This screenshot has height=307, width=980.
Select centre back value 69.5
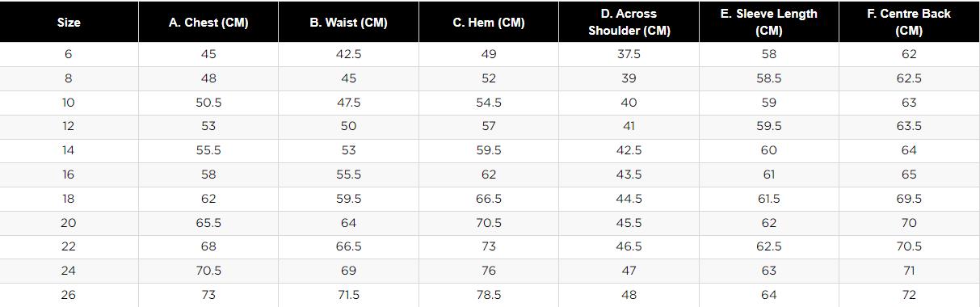909,199
